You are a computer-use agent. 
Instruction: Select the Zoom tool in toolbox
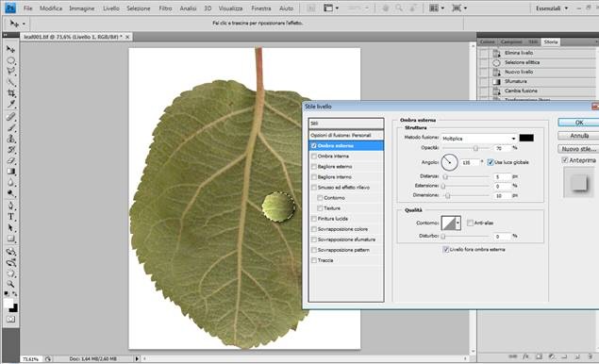click(10, 284)
